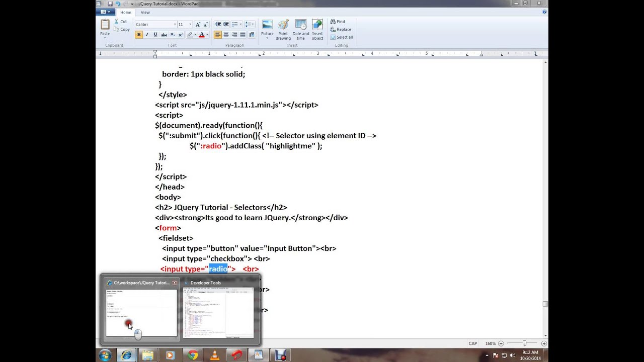Click Select all in Editing group
The image size is (644, 362).
pyautogui.click(x=342, y=37)
